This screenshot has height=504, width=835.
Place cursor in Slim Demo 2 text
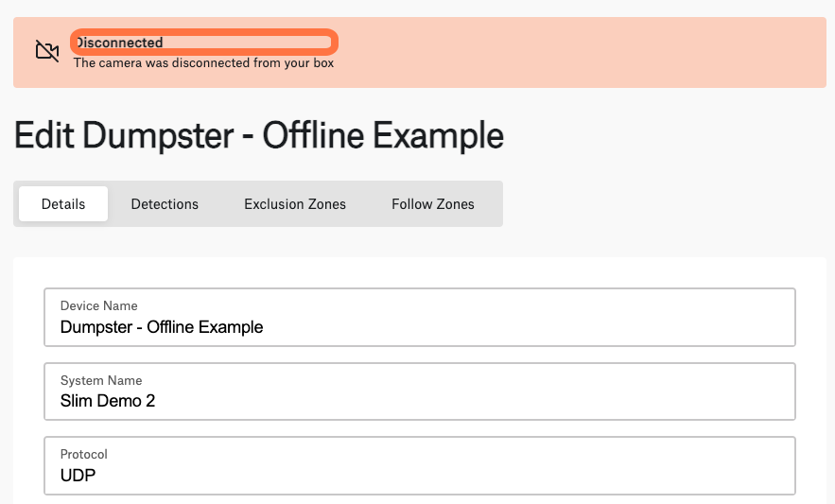pos(108,401)
